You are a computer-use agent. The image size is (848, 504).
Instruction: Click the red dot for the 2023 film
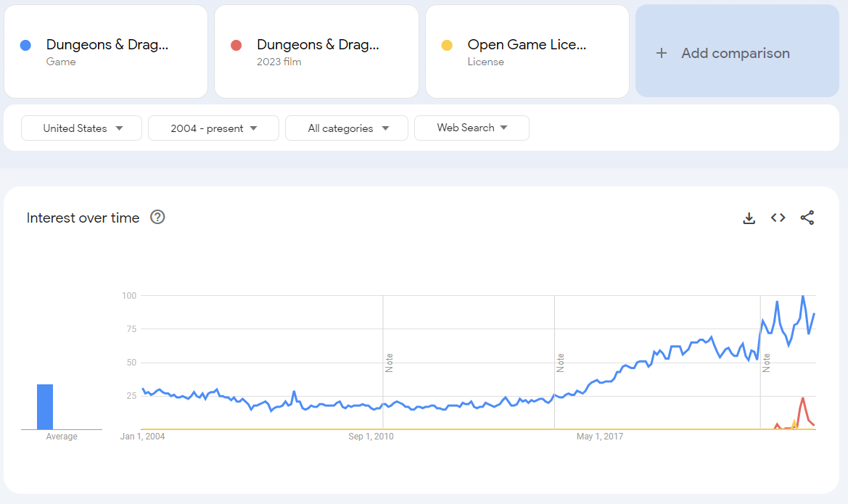pos(236,46)
